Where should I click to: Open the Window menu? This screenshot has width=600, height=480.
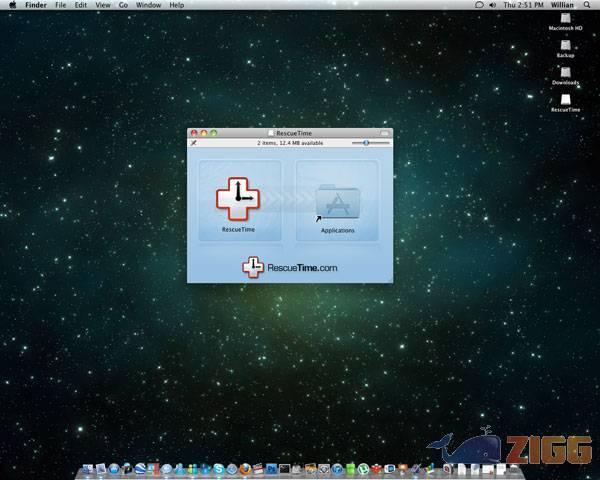[x=148, y=5]
